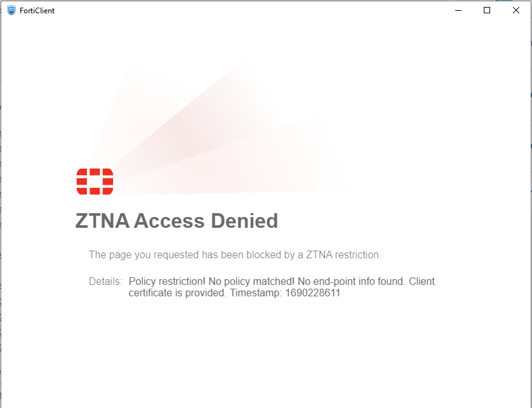Screen dimensions: 532x408
Task: Click the Policy restriction! text
Action: coord(167,282)
